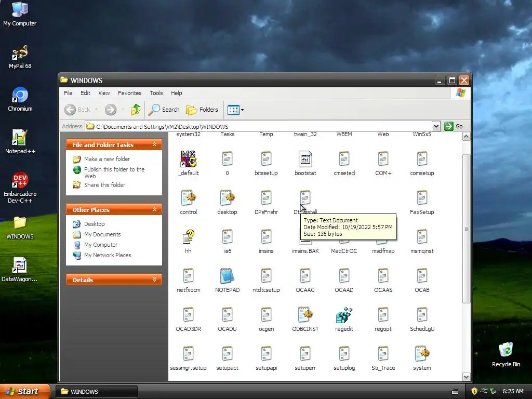Click WINDOWS taskbar button

96,392
